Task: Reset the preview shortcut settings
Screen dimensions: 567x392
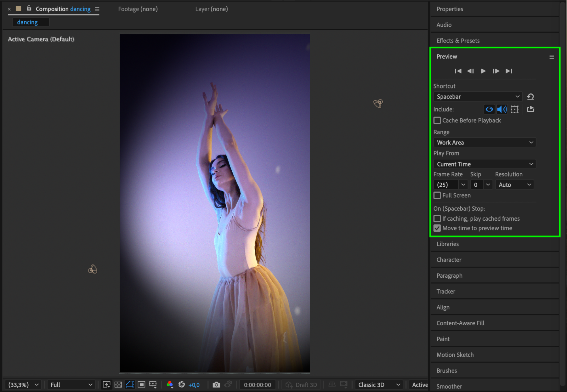Action: pos(530,97)
